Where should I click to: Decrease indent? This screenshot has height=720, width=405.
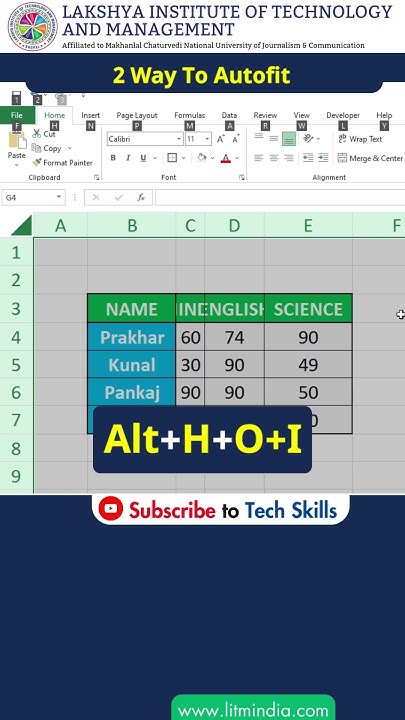click(308, 158)
